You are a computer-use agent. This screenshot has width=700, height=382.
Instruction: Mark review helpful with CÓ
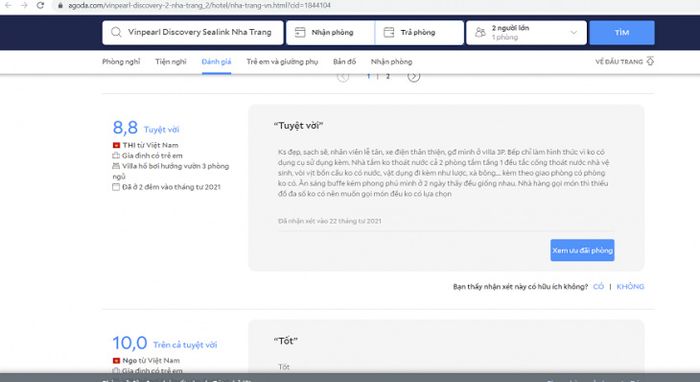point(598,286)
